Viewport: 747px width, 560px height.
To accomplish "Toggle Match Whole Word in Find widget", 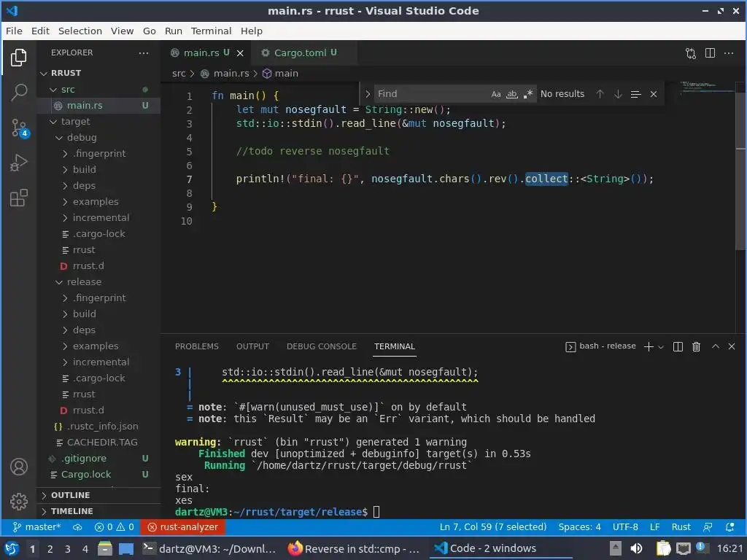I will 511,94.
